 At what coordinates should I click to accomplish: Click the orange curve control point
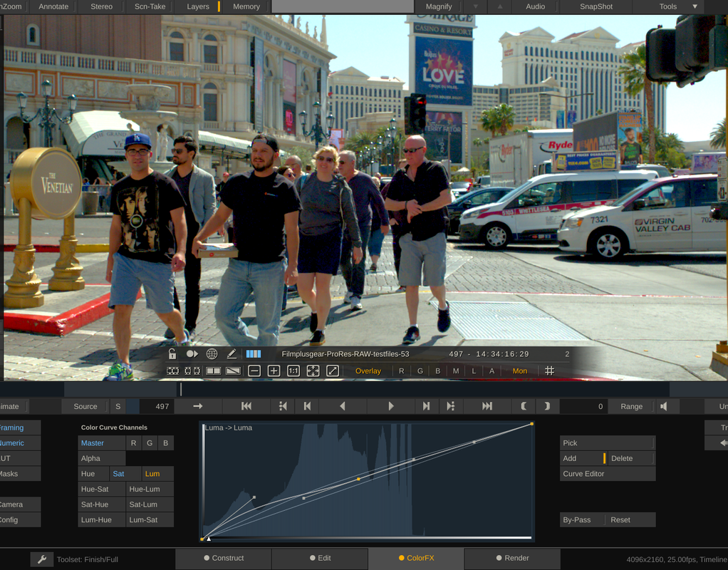[x=358, y=479]
